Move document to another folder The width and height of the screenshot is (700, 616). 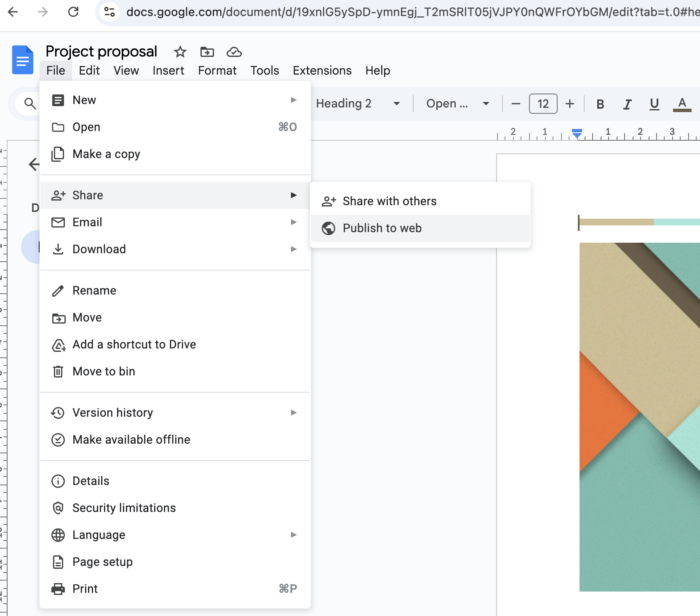point(207,52)
